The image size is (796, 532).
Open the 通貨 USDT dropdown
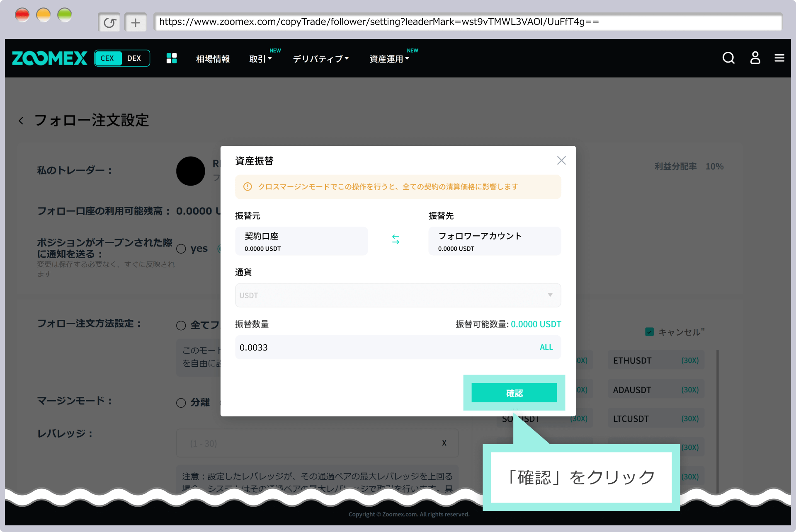[x=398, y=295]
